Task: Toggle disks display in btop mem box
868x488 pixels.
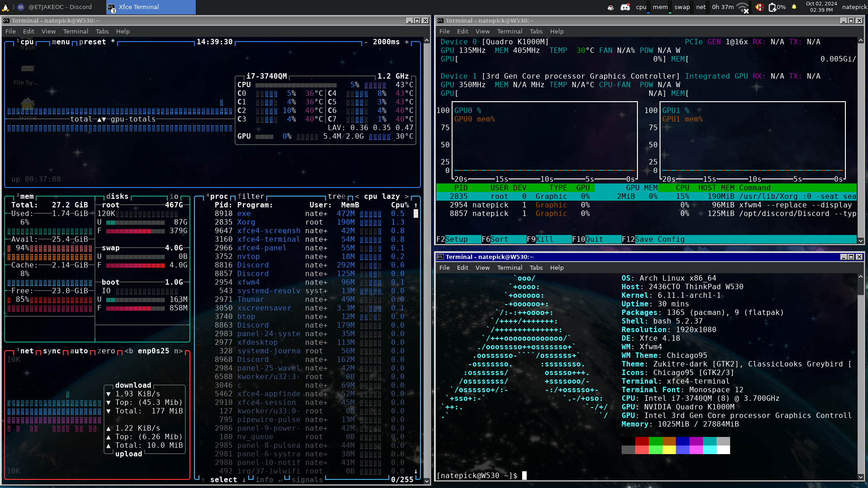Action: 117,197
